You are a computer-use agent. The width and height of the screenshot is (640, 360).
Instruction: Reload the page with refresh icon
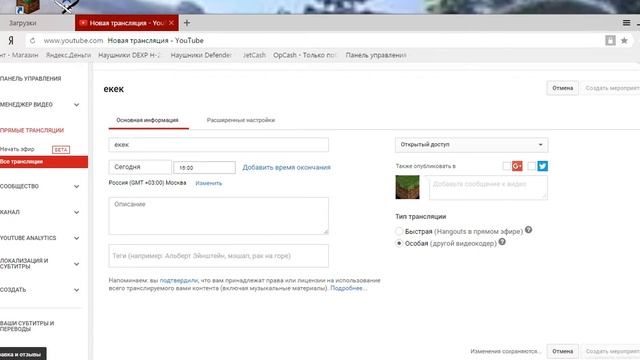coord(33,40)
